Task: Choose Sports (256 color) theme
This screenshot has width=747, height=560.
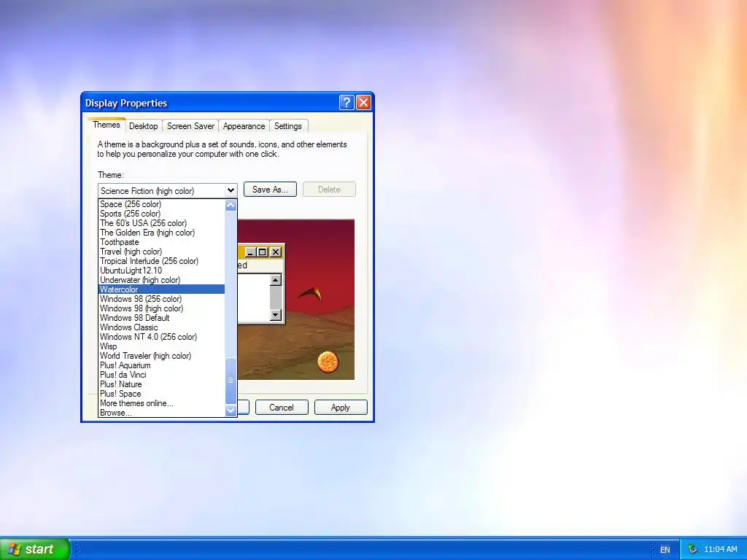Action: pyautogui.click(x=161, y=214)
